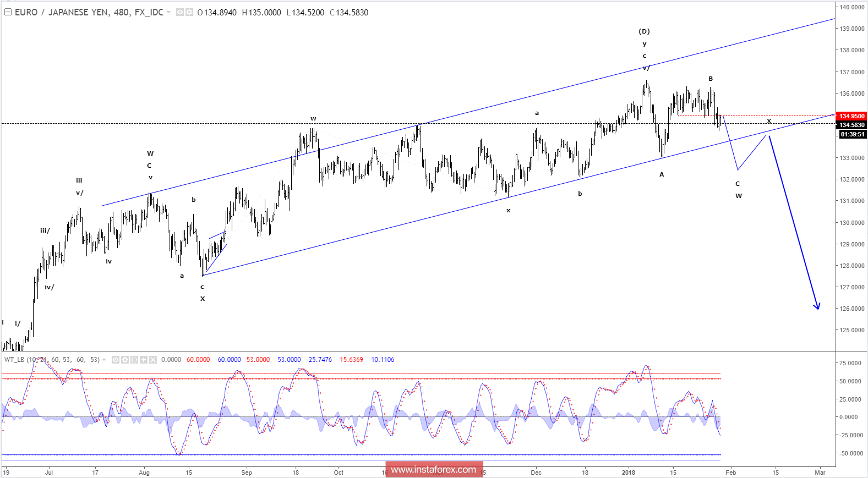The image size is (868, 478).
Task: Open settings gear for main EUR/JPY series
Action: (189, 12)
